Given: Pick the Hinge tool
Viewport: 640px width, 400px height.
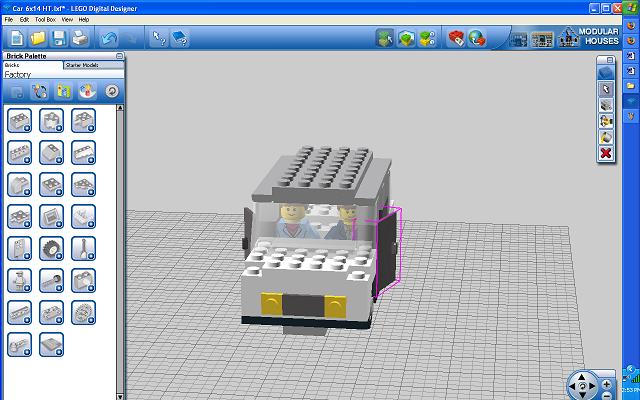Looking at the screenshot, I should tap(606, 121).
